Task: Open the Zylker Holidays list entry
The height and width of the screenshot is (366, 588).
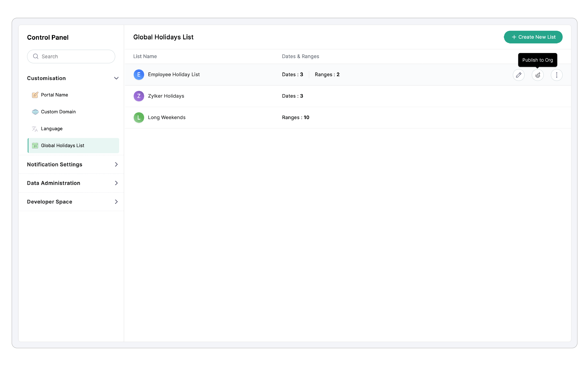Action: [x=166, y=96]
